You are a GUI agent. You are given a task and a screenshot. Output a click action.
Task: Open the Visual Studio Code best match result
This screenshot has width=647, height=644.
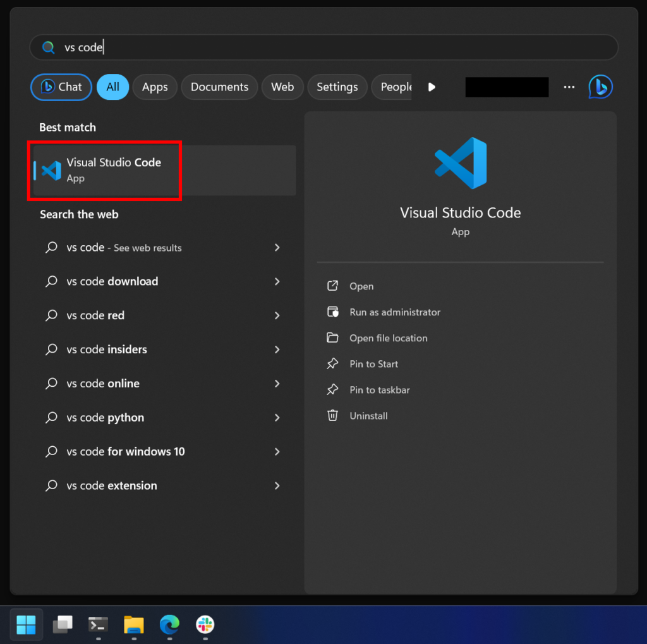(165, 171)
